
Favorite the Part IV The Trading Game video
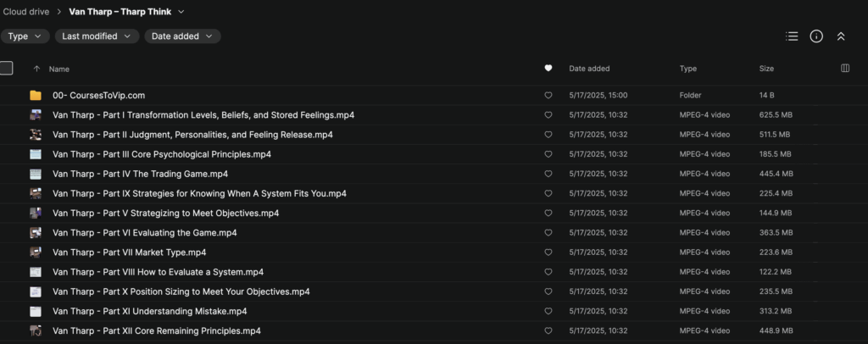[548, 174]
